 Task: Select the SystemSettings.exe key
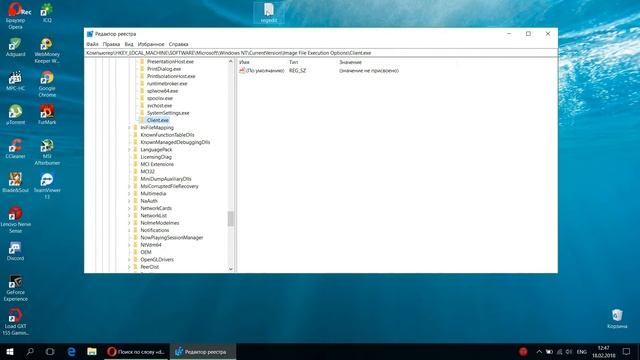(168, 113)
